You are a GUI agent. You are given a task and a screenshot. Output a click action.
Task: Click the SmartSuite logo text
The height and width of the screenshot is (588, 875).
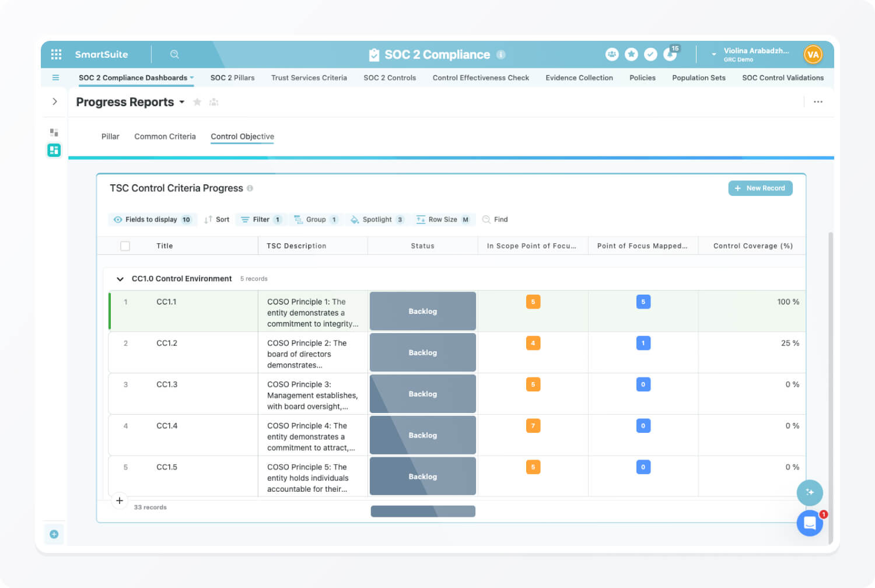[x=101, y=54]
